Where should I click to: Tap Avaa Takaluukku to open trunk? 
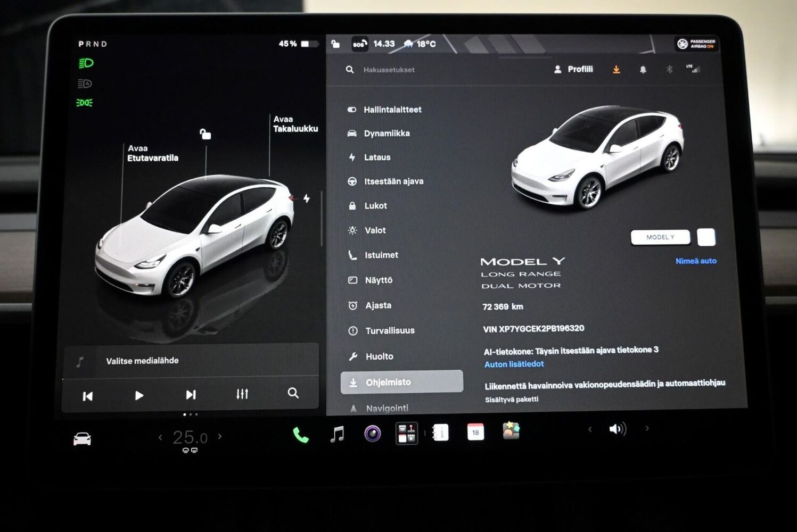pos(295,124)
